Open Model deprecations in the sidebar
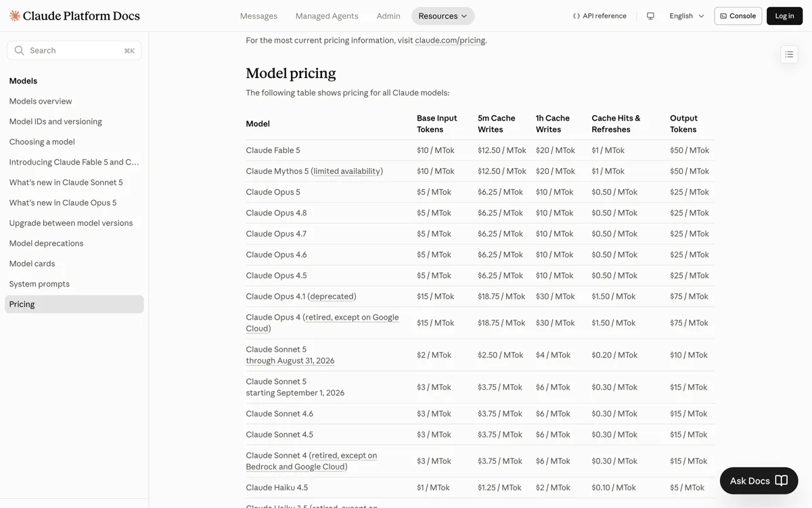Screen dimensions: 812x508 [46, 243]
